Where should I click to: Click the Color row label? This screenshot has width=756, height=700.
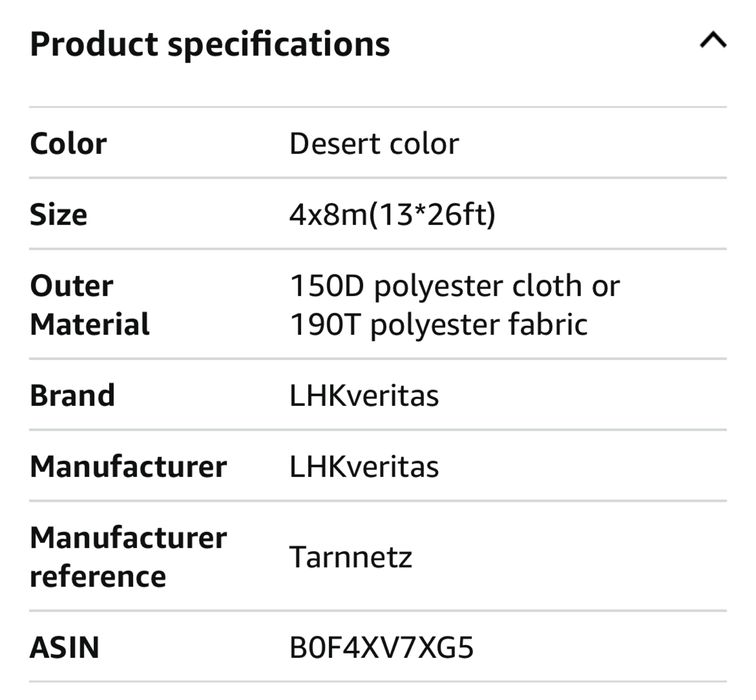[x=68, y=143]
